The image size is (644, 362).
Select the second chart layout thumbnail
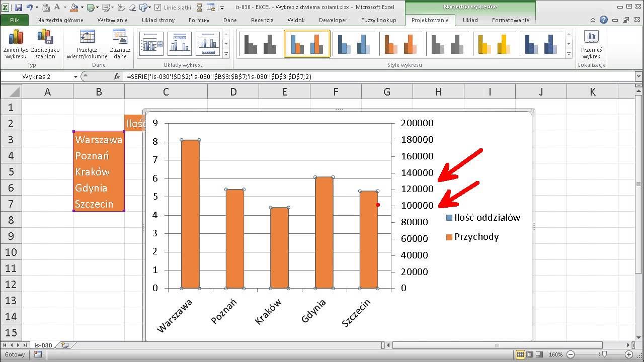[x=180, y=44]
